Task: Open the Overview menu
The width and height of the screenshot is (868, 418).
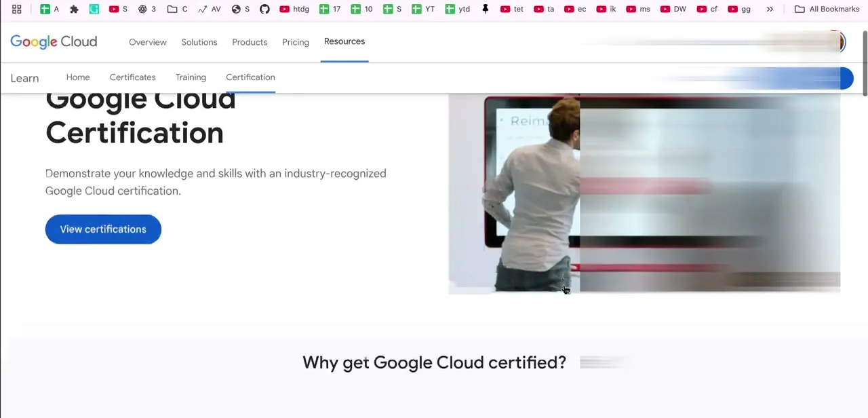Action: tap(148, 42)
